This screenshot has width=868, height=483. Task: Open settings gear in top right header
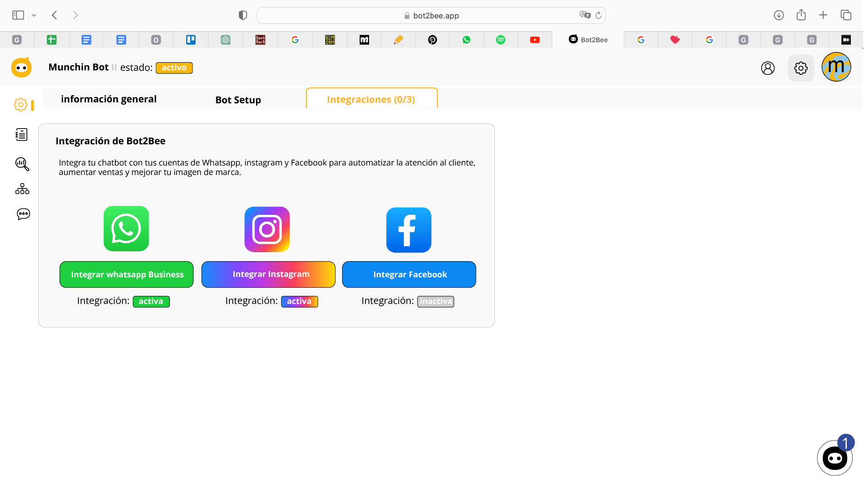(800, 68)
